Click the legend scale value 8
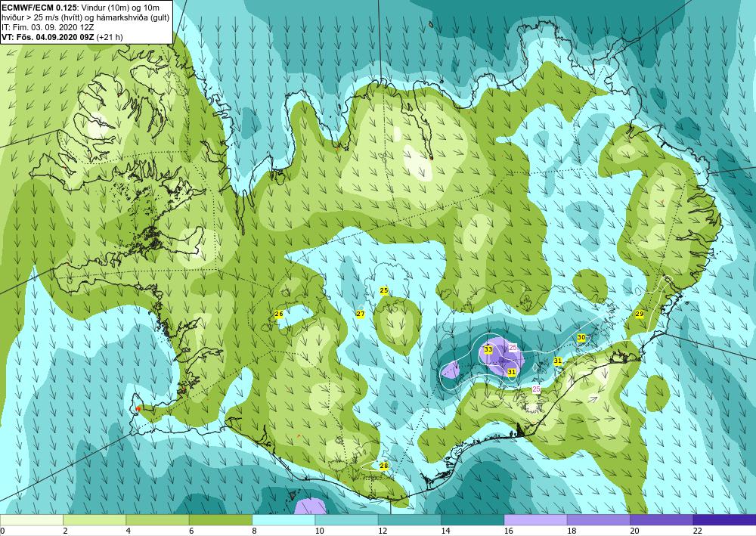The height and width of the screenshot is (536, 756). pyautogui.click(x=254, y=531)
